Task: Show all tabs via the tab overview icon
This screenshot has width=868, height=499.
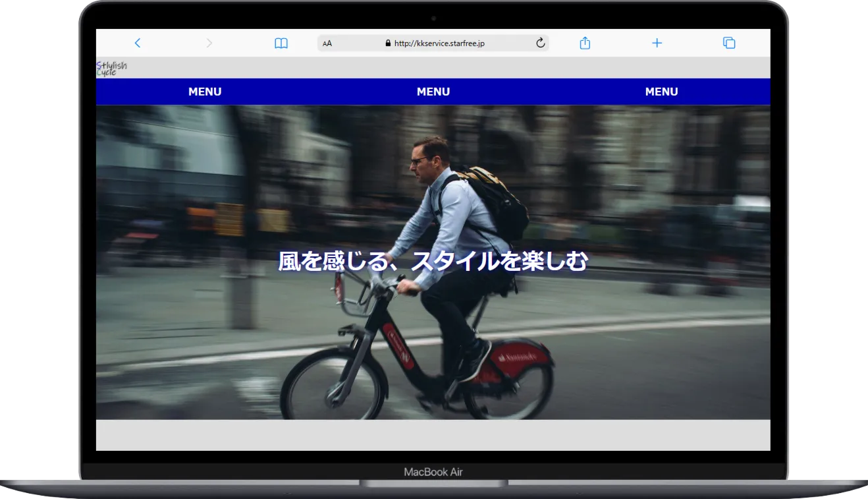Action: click(728, 42)
